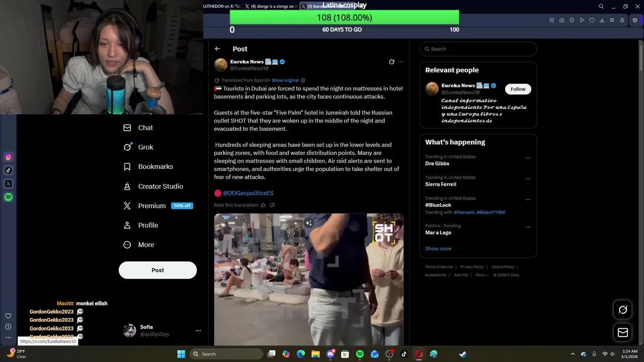Image resolution: width=644 pixels, height=362 pixels.
Task: Click Show original translation link
Action: (285, 80)
